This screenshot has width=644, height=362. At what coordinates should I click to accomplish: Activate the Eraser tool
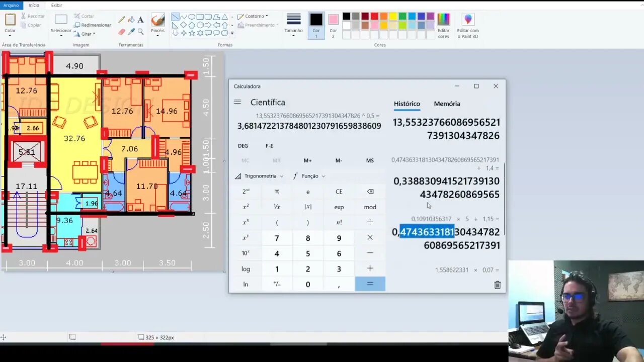121,32
